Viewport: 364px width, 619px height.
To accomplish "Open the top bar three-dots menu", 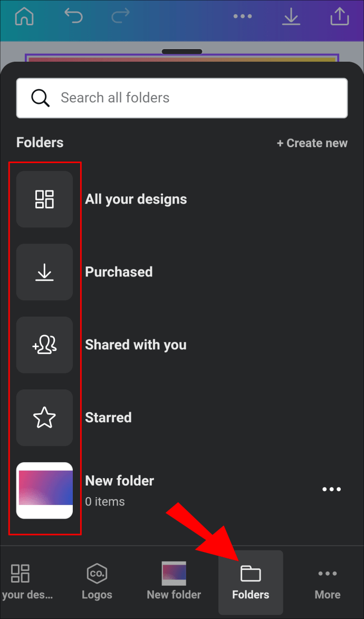I will [x=243, y=16].
